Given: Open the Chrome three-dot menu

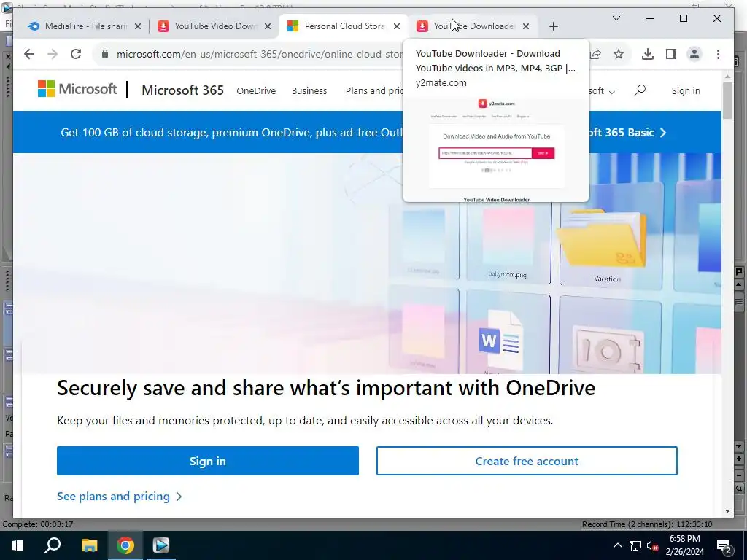Looking at the screenshot, I should coord(718,54).
